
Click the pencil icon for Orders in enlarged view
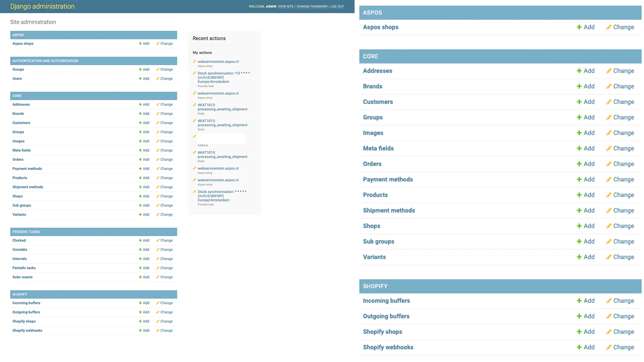pos(609,164)
